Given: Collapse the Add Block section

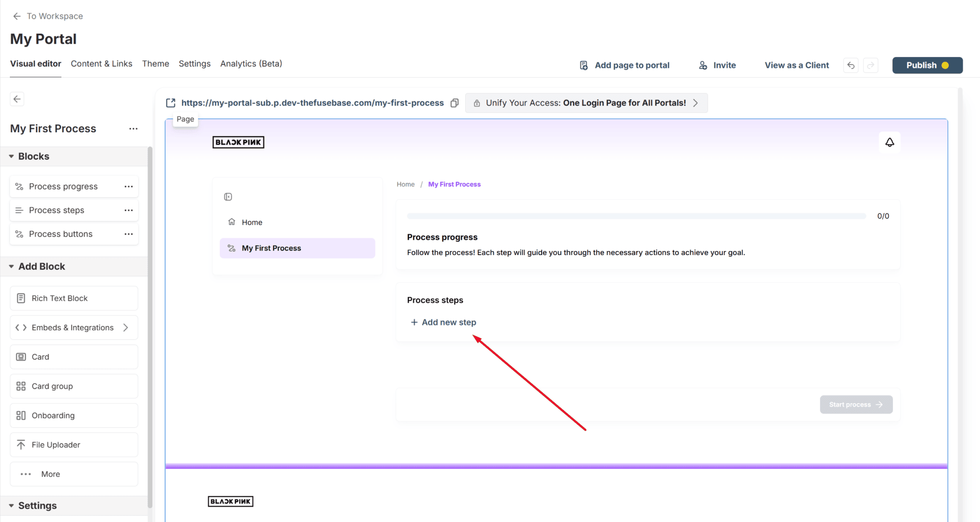Looking at the screenshot, I should click(11, 266).
